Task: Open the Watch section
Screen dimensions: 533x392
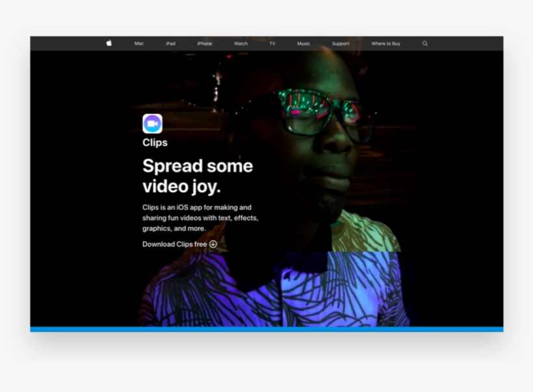Action: point(240,44)
